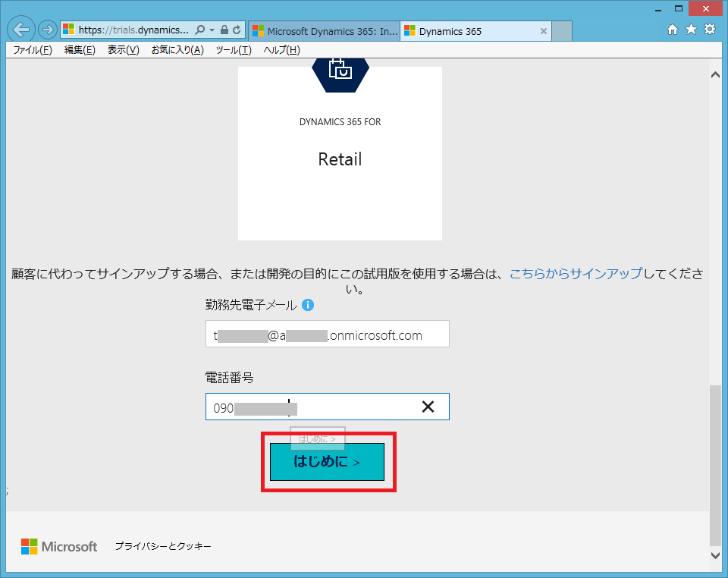Screen dimensions: 728x578
Task: Open a new blank tab
Action: tap(562, 31)
